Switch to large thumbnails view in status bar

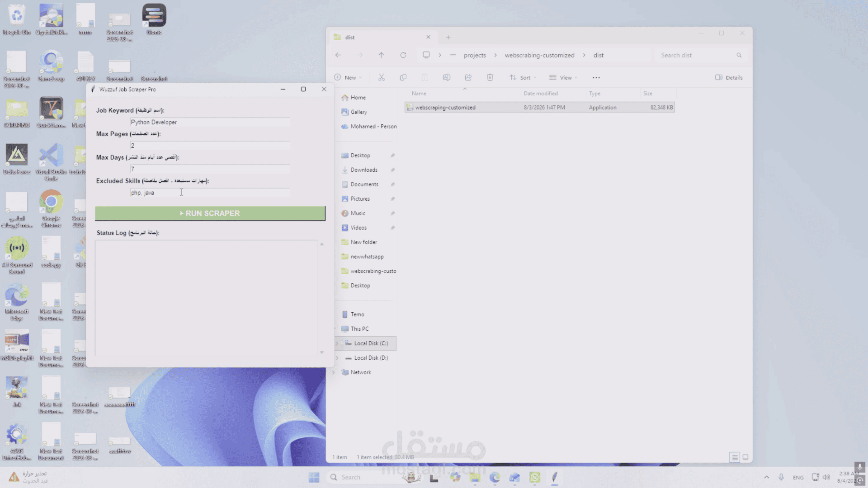745,457
